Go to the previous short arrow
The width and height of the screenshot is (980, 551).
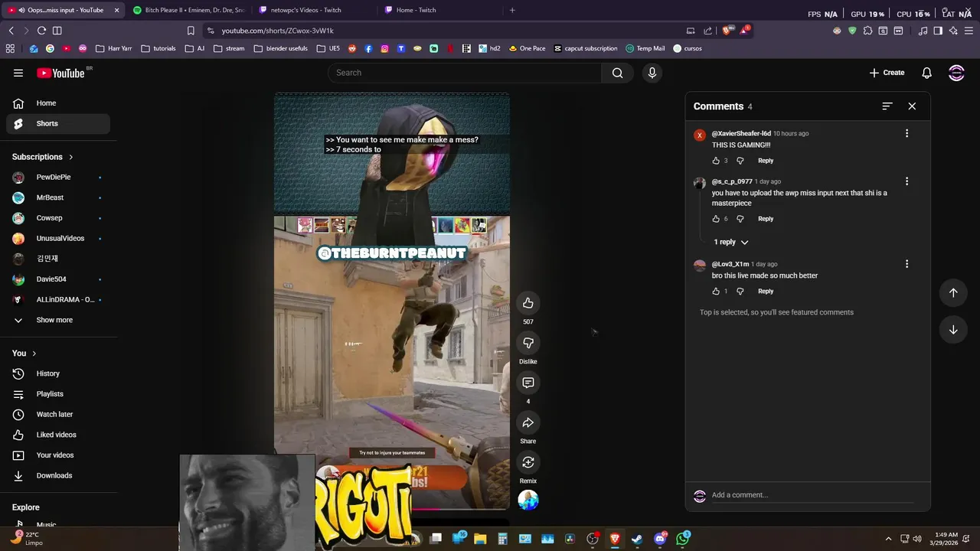click(x=953, y=292)
